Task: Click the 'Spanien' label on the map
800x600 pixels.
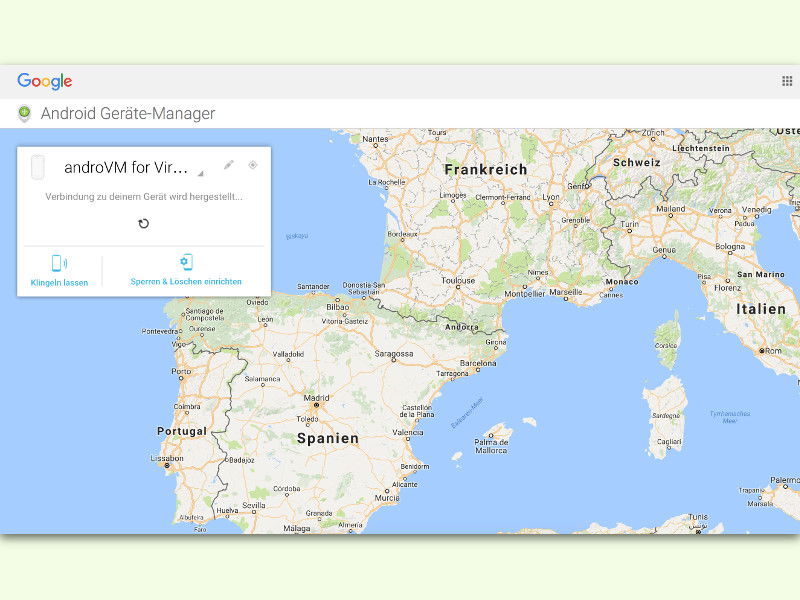Action: (x=328, y=439)
